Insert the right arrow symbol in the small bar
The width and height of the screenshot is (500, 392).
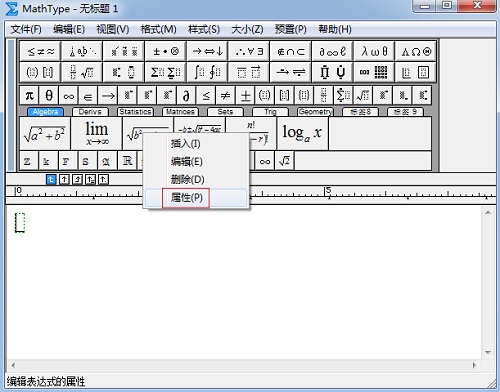click(108, 96)
